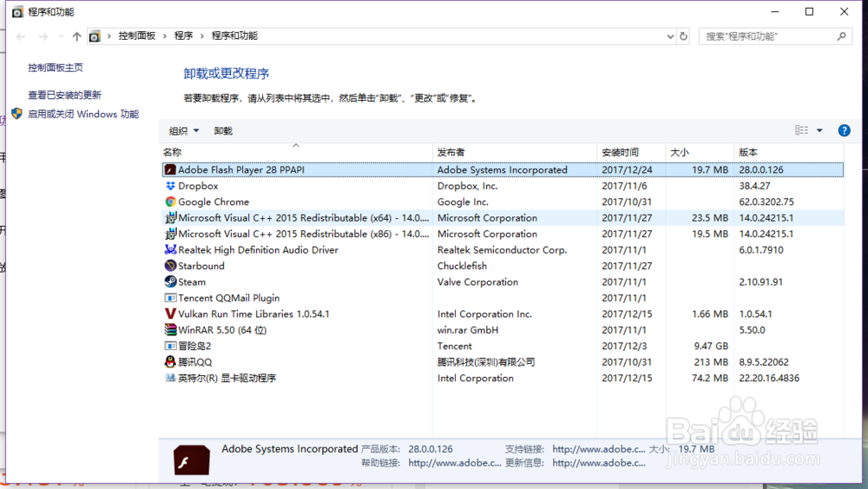Expand the breadcrumb arrow after 控制面板

pyautogui.click(x=164, y=36)
